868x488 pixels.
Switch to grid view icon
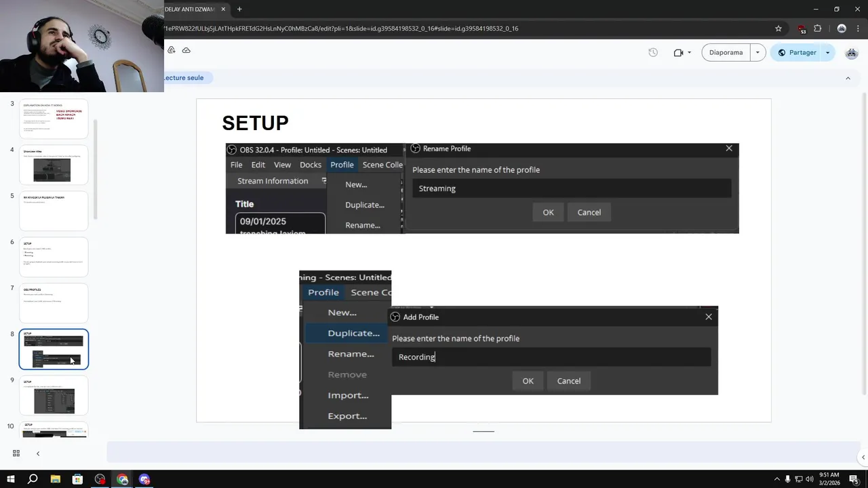click(16, 453)
